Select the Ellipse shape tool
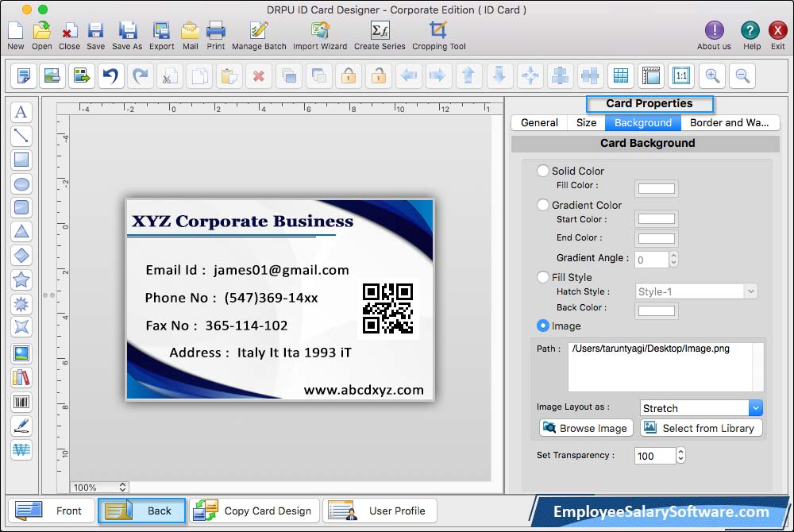794x532 pixels. tap(21, 183)
